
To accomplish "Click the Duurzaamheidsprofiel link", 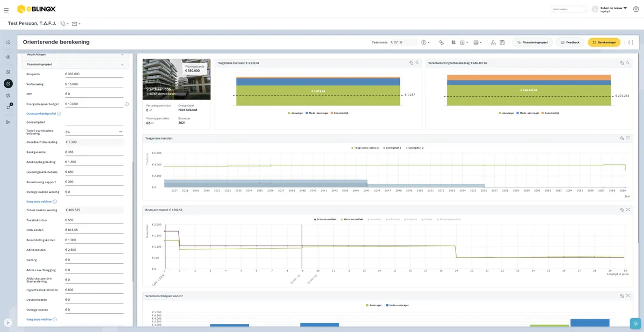I will point(41,114).
